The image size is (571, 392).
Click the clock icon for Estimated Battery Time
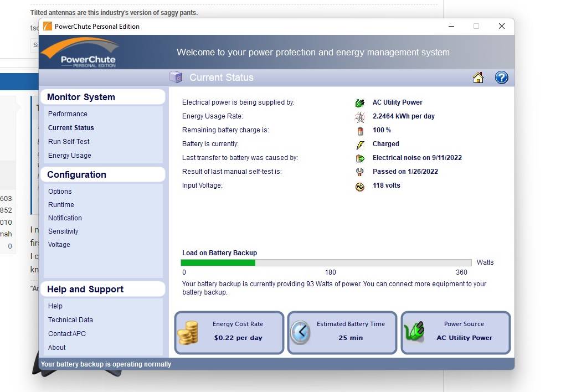[301, 332]
